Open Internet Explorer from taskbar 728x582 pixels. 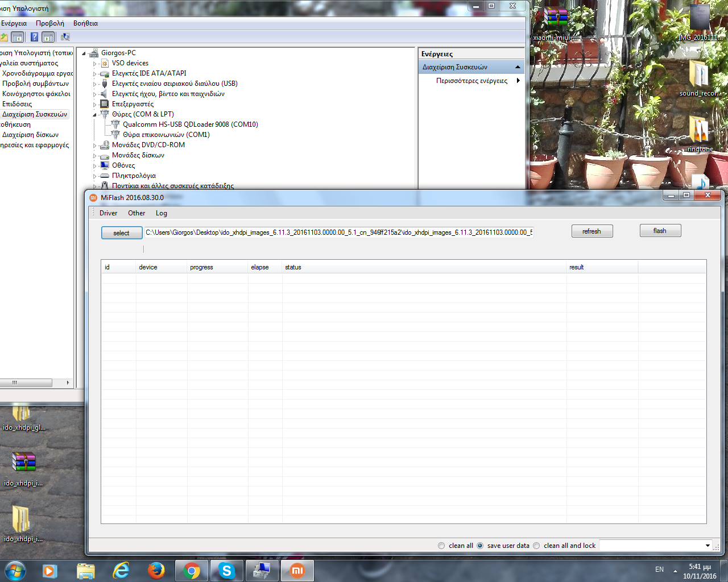coord(121,570)
